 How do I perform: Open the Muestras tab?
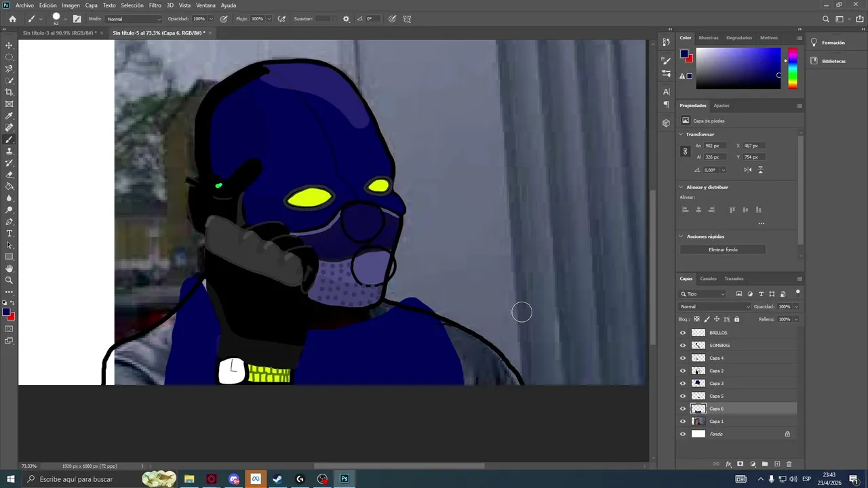coord(709,38)
